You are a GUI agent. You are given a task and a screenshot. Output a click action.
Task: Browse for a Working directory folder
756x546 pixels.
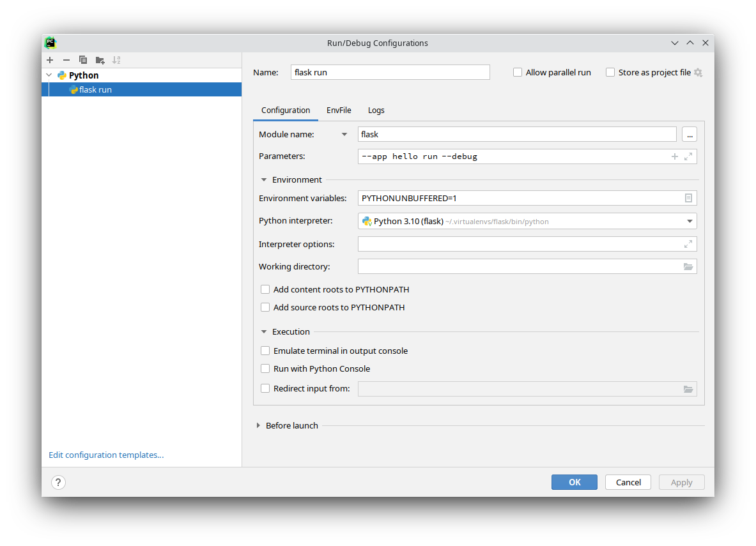688,266
